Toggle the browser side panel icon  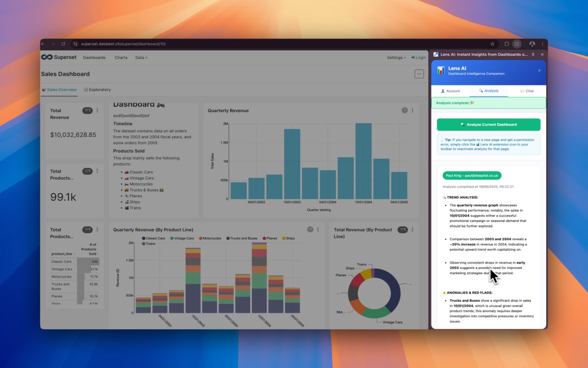[x=517, y=44]
